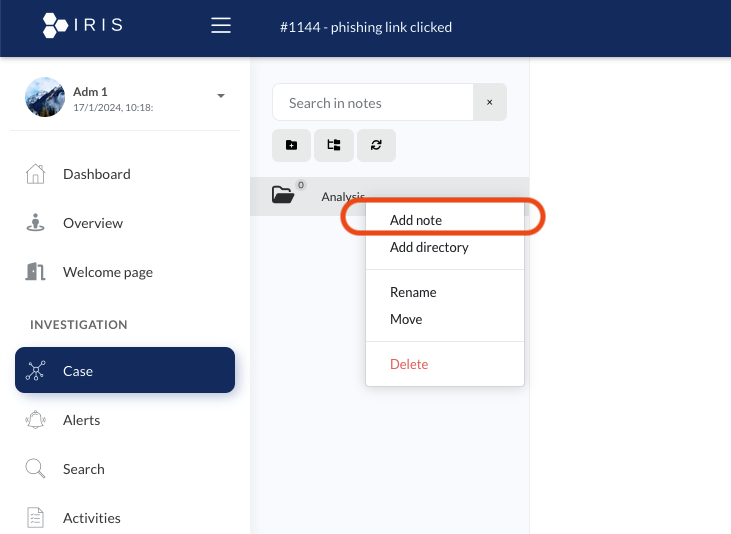The width and height of the screenshot is (731, 534).
Task: Open the Dashboard house icon
Action: point(35,174)
